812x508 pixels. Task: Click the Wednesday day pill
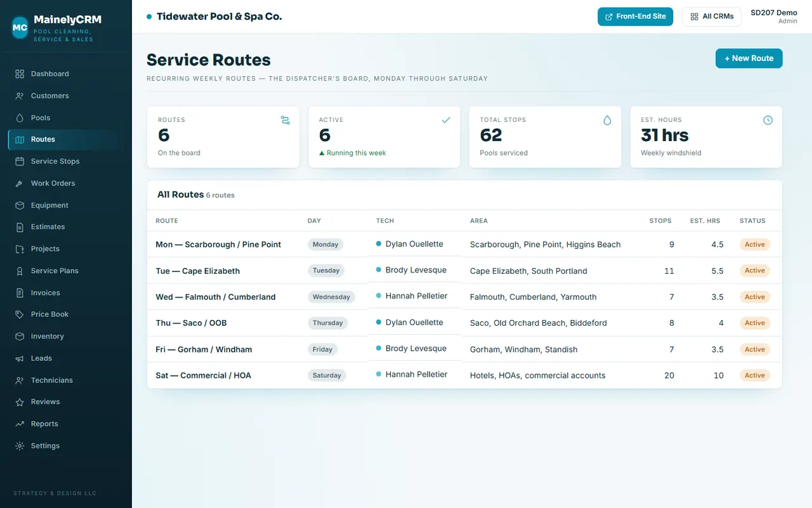[x=331, y=297]
